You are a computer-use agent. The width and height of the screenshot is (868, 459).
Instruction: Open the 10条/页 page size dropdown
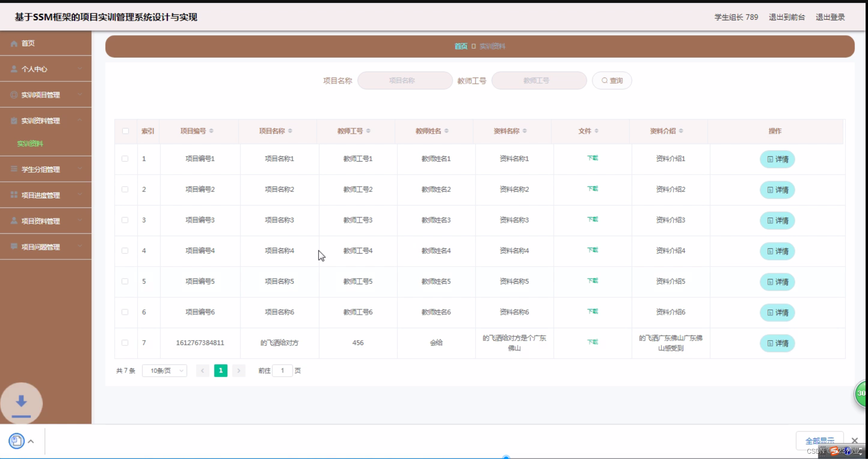[x=164, y=370]
